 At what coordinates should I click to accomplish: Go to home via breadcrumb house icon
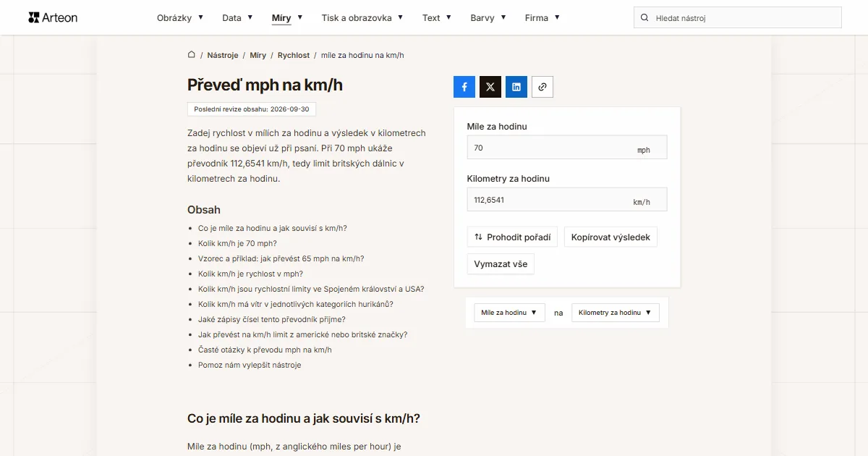[192, 55]
